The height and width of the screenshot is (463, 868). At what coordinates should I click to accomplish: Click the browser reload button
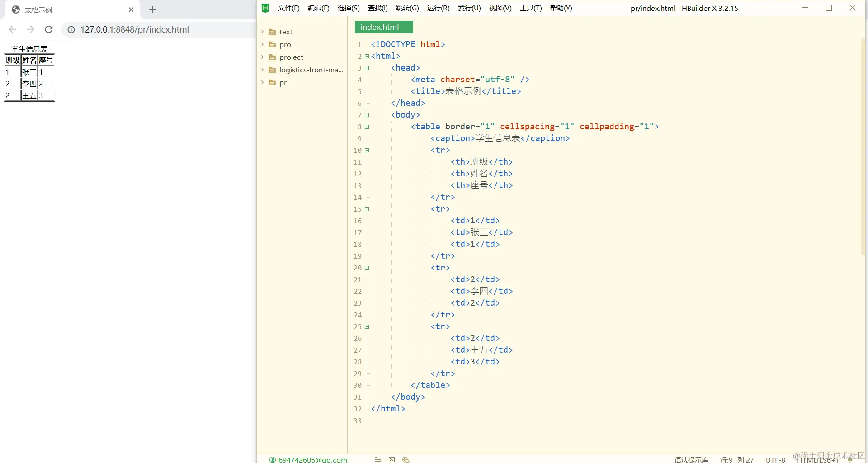49,29
